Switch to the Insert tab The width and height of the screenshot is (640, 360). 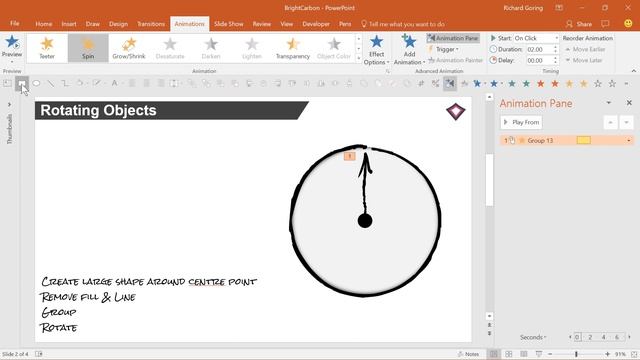point(69,24)
